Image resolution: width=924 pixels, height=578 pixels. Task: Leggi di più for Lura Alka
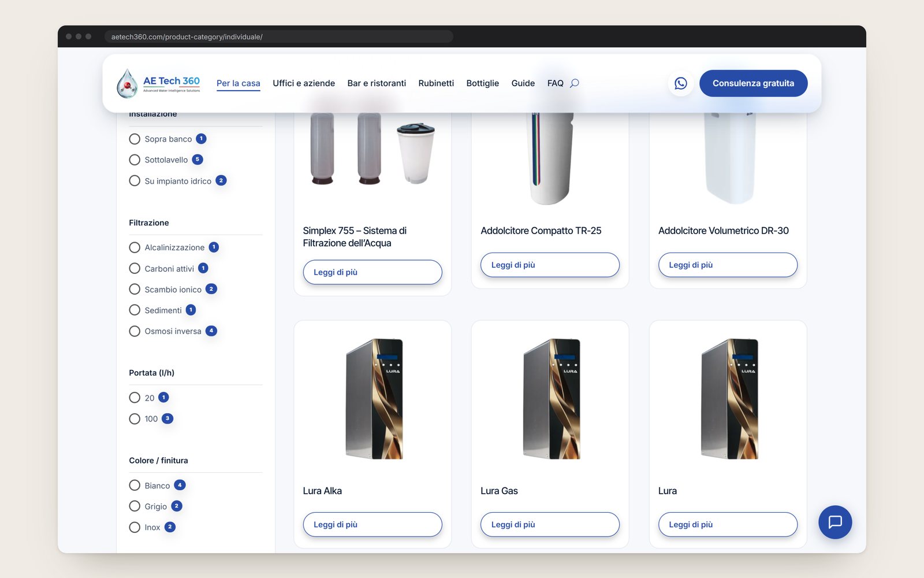coord(372,524)
